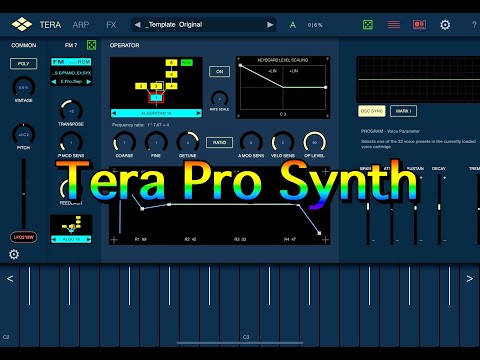Viewport: 480px width, 360px height.
Task: Go to the next preset with the right arrow
Action: tap(270, 25)
